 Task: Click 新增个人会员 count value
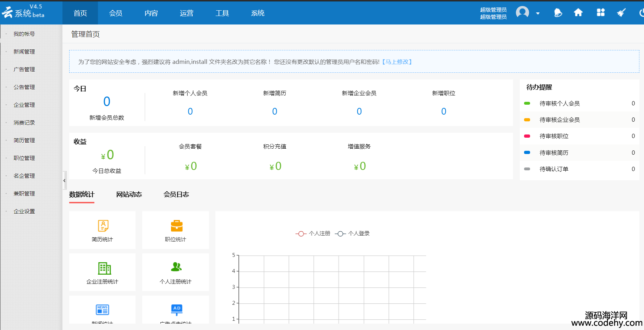(190, 111)
